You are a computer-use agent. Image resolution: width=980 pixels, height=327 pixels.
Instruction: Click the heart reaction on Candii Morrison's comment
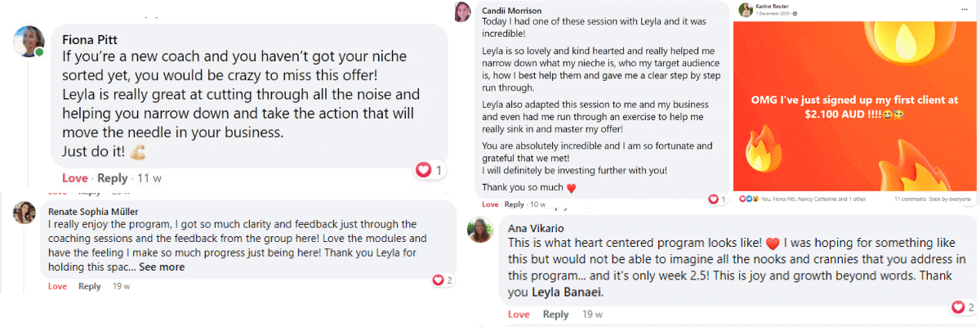714,199
